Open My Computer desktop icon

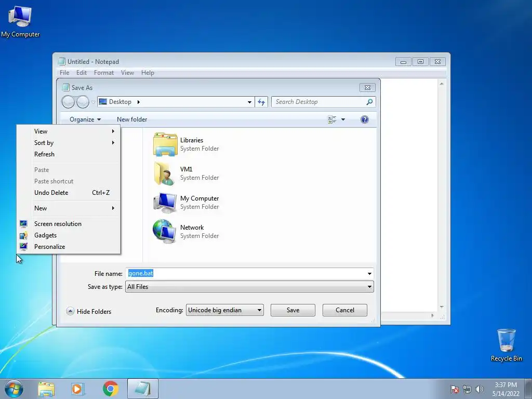click(20, 22)
